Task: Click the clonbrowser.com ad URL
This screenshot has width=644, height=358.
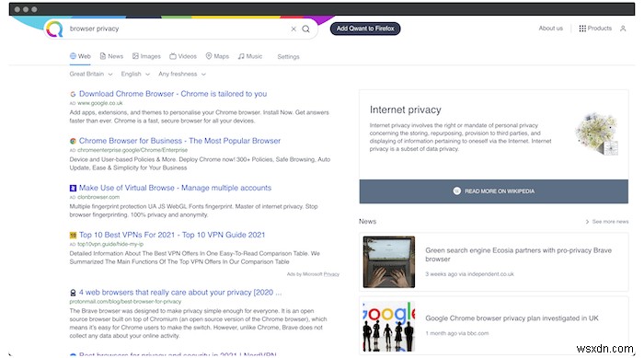Action: click(x=98, y=197)
